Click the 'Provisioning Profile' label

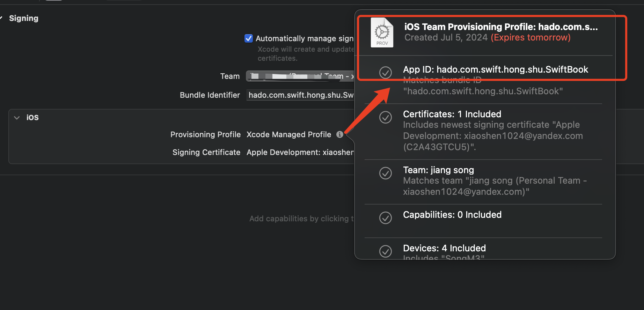pyautogui.click(x=205, y=134)
